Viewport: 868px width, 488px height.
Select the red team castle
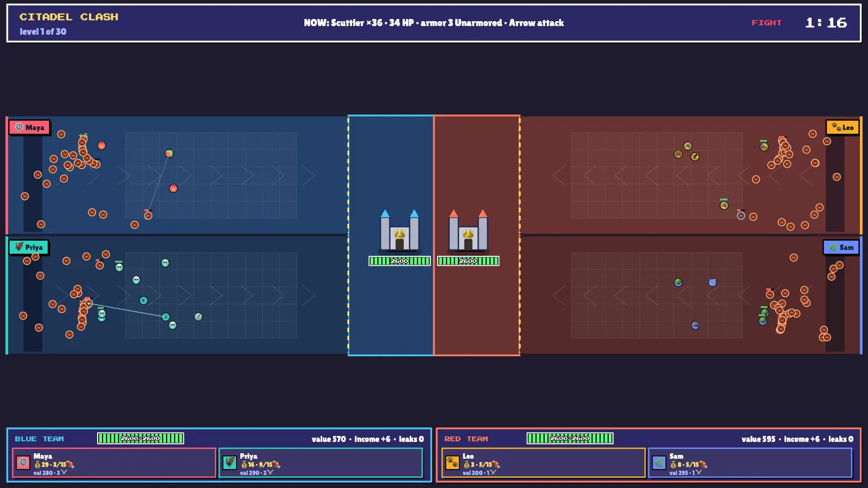[468, 230]
